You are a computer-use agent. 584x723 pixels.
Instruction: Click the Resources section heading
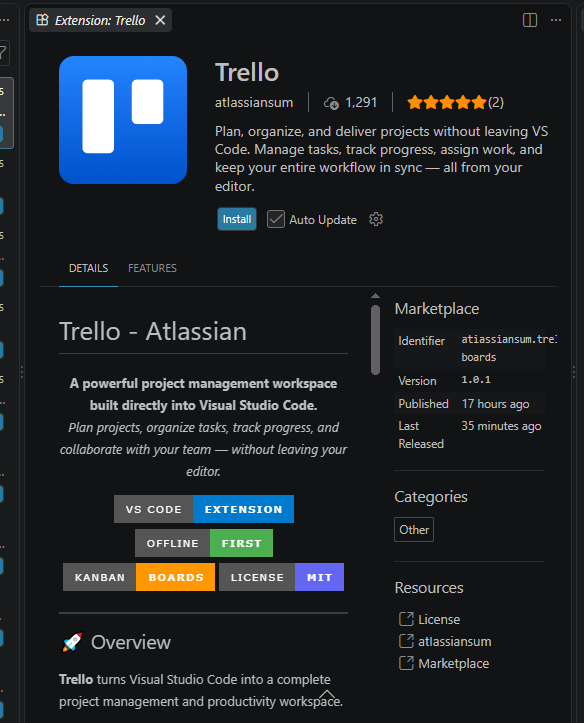429,588
